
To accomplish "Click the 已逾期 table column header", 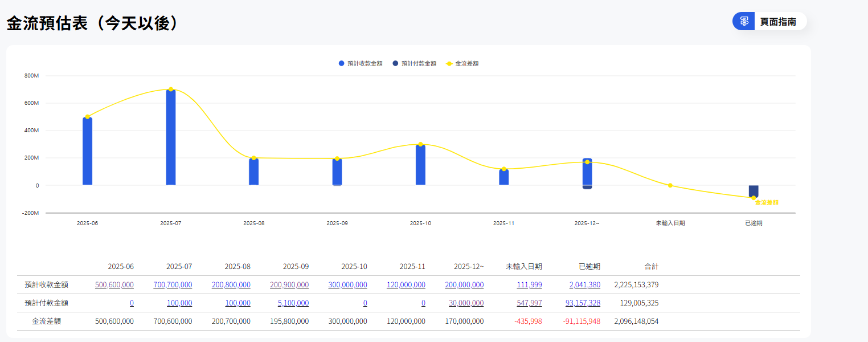I will pos(589,267).
